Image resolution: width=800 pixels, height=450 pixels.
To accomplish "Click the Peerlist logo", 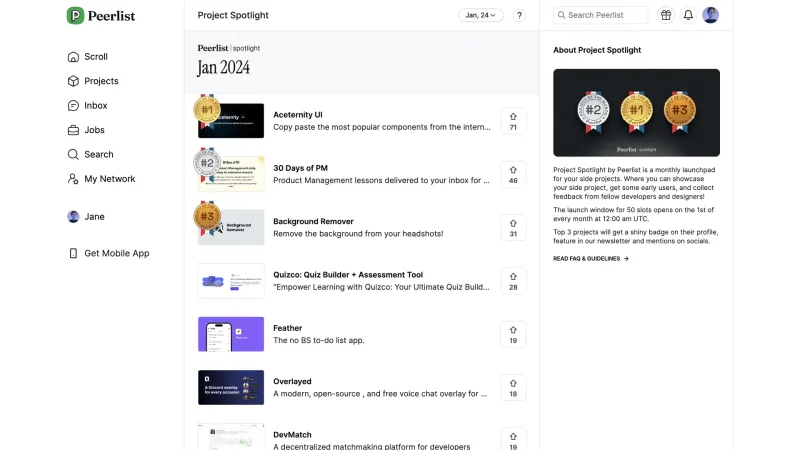I will point(101,15).
